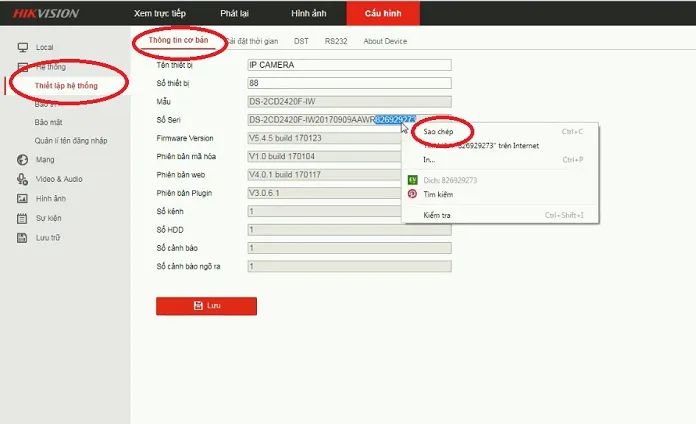
Task: Open the Cài đặt thời gian tab
Action: tap(254, 41)
